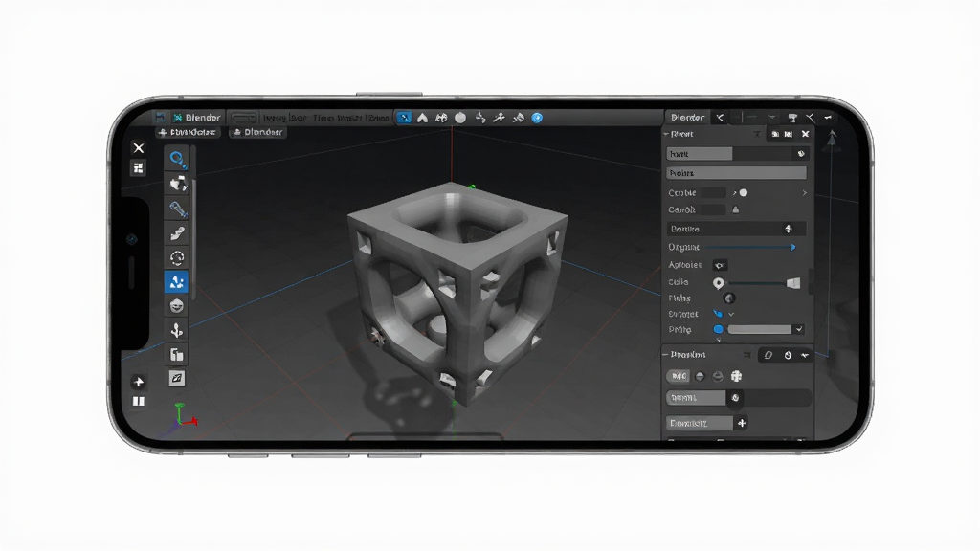Click the blue highlighted active tool in left toolbar
Image resolution: width=980 pixels, height=551 pixels.
tap(177, 282)
